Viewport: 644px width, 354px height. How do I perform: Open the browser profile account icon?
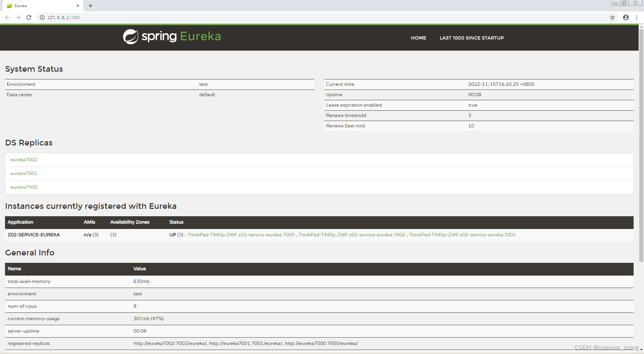626,17
